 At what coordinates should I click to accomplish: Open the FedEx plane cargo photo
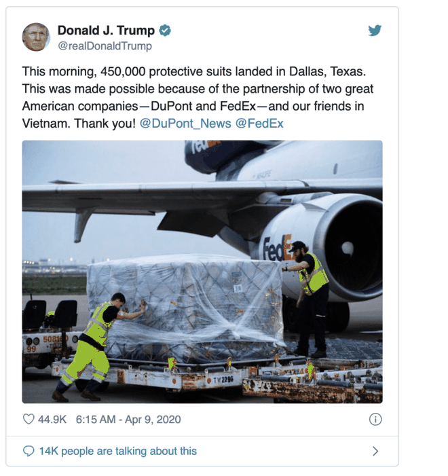pyautogui.click(x=202, y=272)
